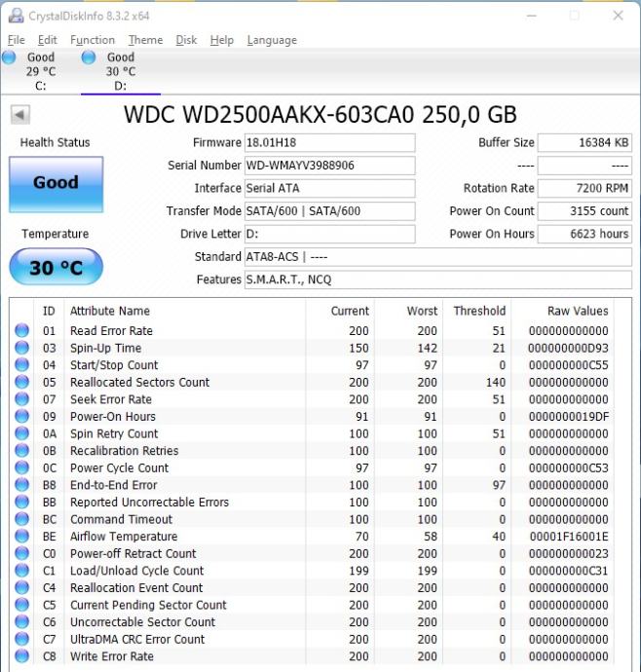This screenshot has height=672, width=641.
Task: Click the status icon for Load/Unload Cycle Count
Action: (x=21, y=571)
